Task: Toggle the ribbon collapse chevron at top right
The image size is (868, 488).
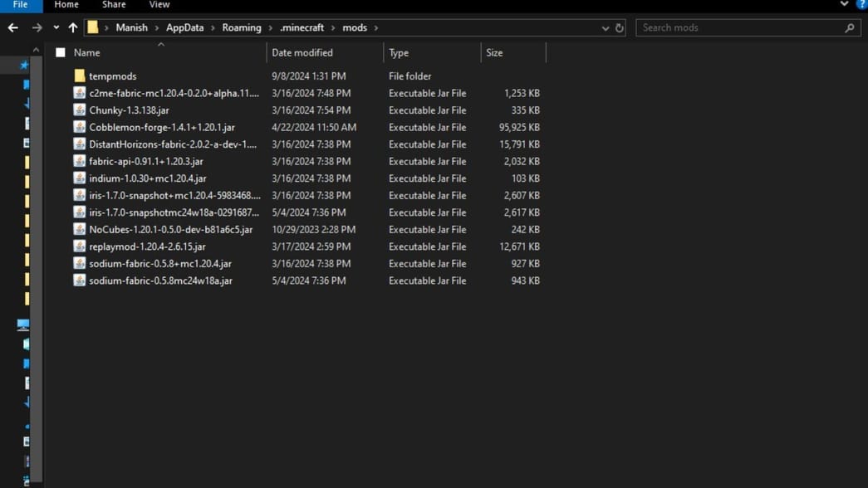Action: (844, 4)
